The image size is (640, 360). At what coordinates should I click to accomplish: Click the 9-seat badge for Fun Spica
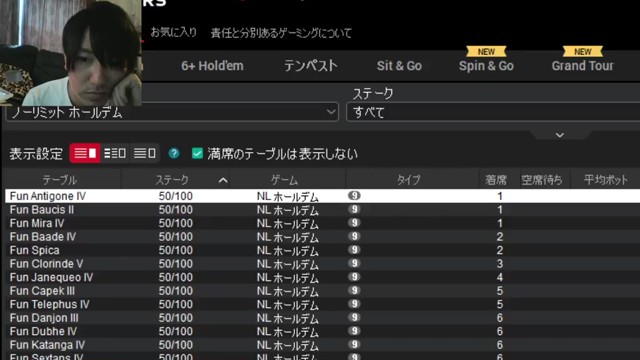tap(354, 250)
